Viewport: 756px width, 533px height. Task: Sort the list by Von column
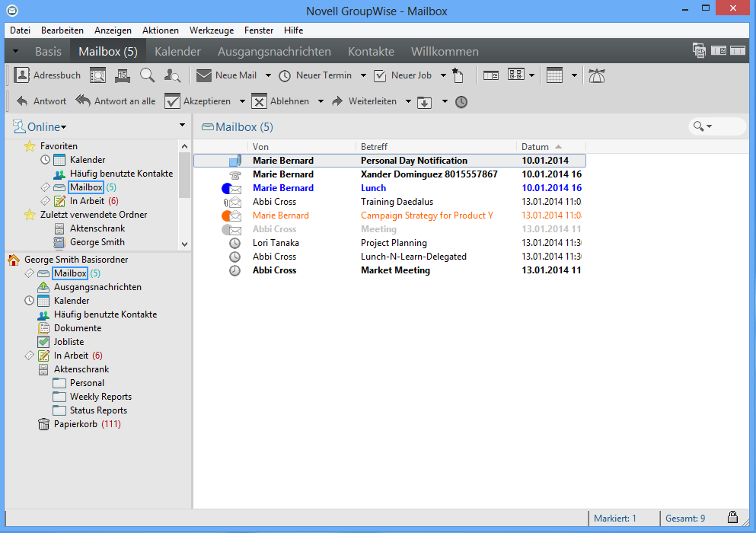tap(301, 147)
